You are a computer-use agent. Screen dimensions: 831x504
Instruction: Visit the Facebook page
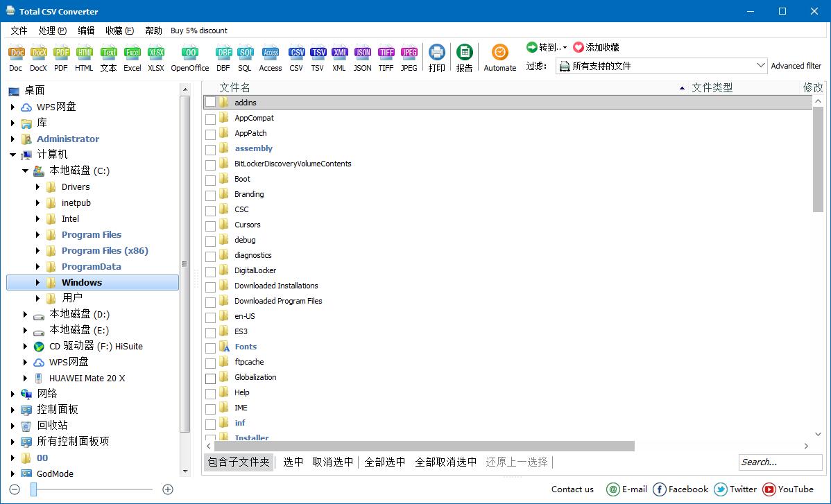click(680, 489)
